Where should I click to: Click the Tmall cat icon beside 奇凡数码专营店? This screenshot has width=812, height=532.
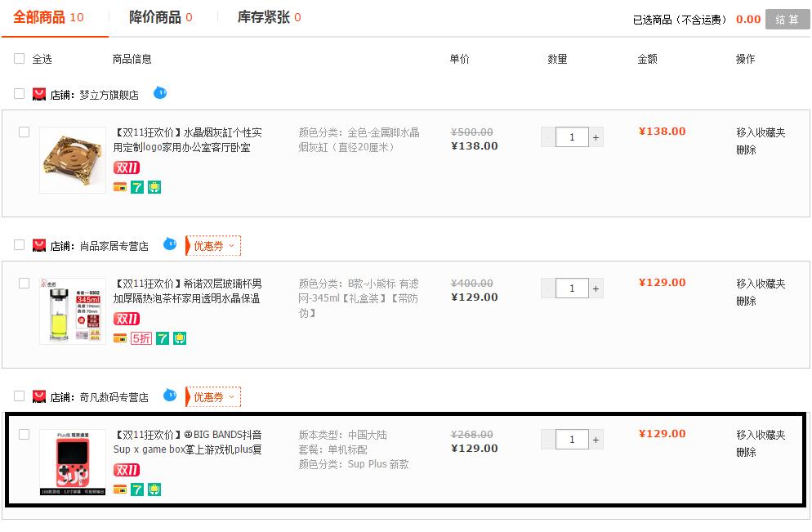38,396
